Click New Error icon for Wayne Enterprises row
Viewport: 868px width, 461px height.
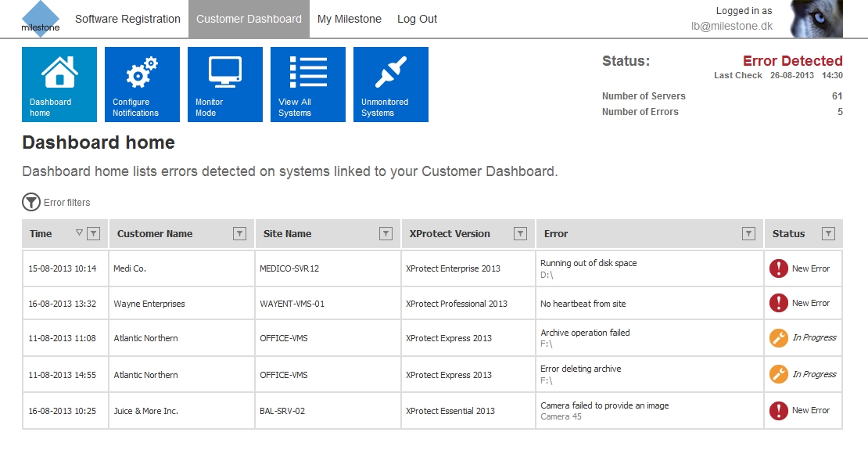tap(778, 303)
